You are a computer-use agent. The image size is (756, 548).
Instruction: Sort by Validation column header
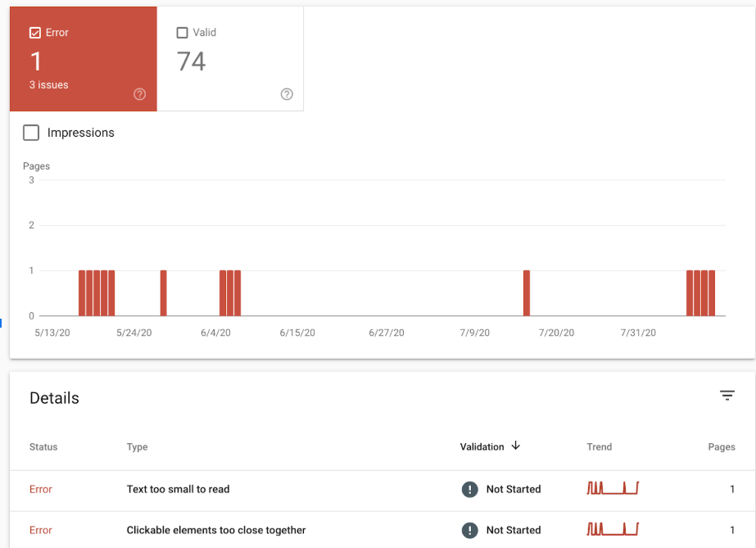click(482, 446)
